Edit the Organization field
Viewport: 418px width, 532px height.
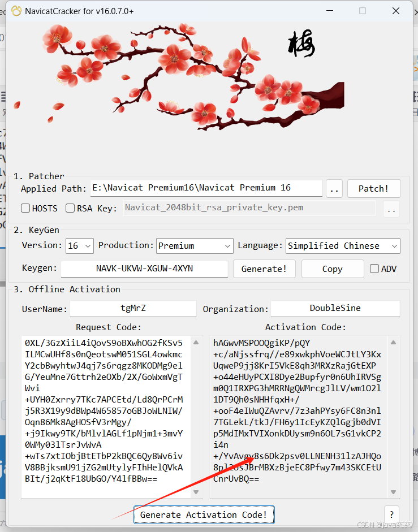coord(335,309)
